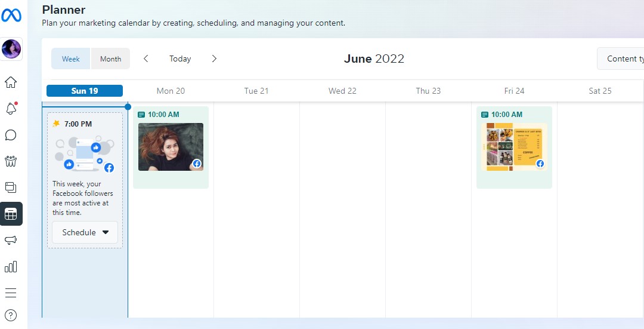Open the Content type filter dropdown
The width and height of the screenshot is (644, 329).
pyautogui.click(x=623, y=59)
